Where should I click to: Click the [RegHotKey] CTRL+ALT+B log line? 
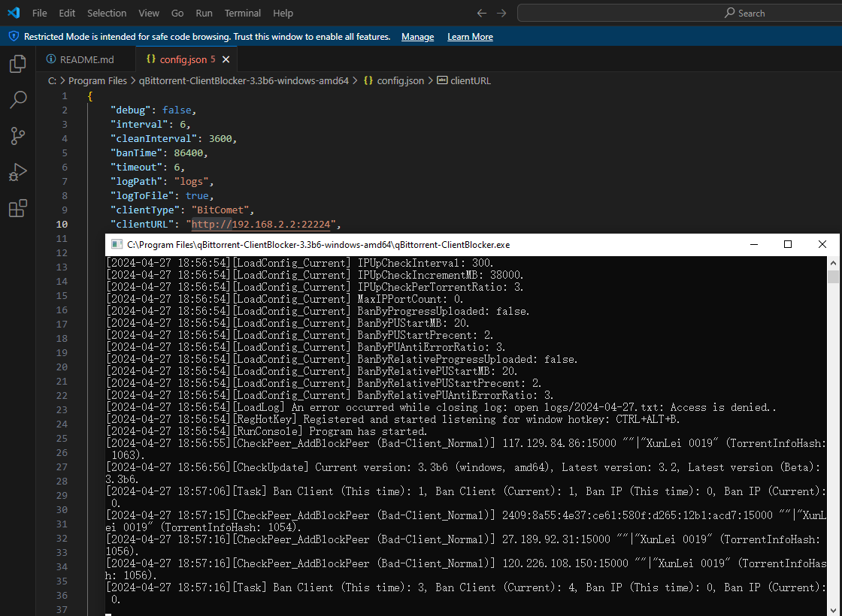coord(393,420)
